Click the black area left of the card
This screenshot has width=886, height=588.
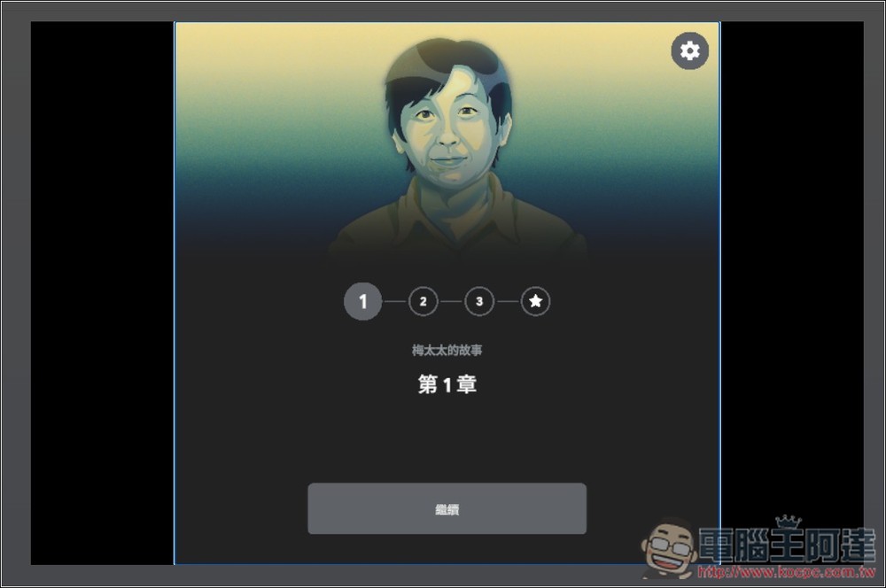102,292
